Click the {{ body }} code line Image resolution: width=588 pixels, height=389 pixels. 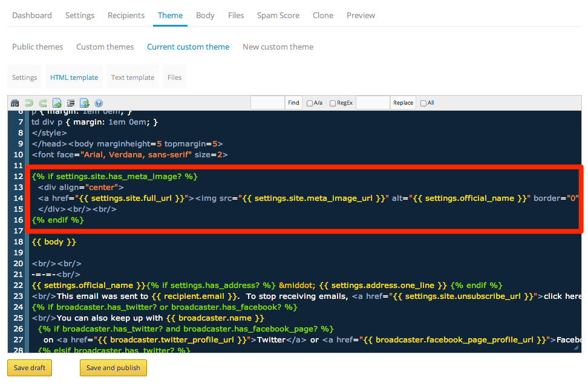54,242
